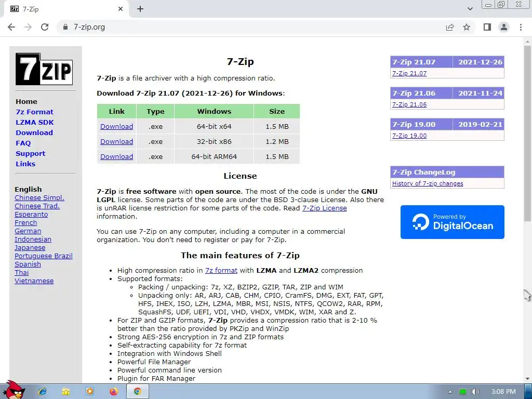The width and height of the screenshot is (532, 399).
Task: Click the 7-Zip ChangeLog header
Action: pos(447,172)
